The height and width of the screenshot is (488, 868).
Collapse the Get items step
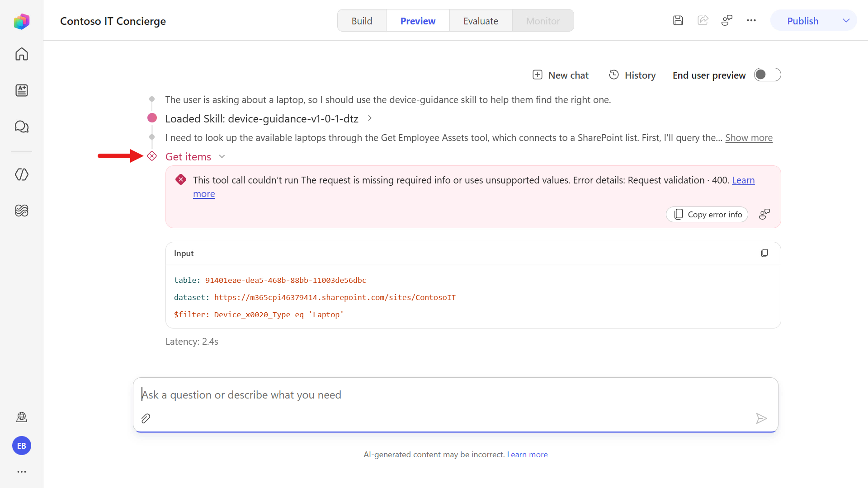click(222, 156)
